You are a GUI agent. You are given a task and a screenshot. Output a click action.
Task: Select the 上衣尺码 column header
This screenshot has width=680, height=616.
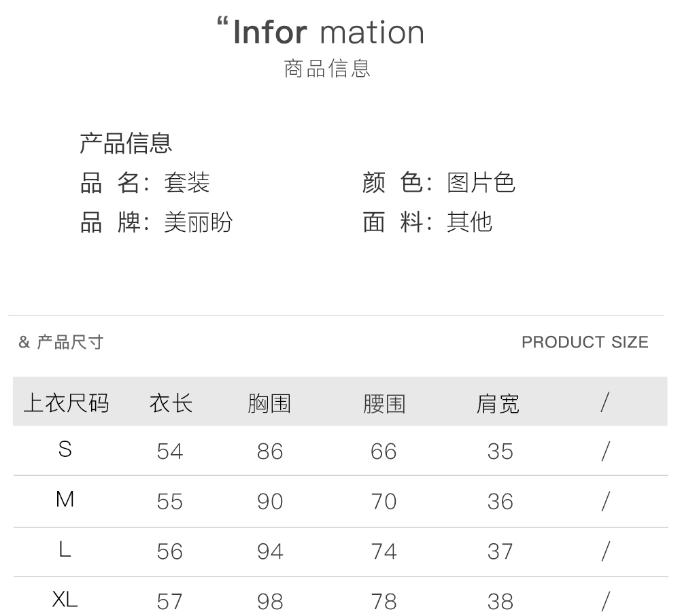[x=66, y=403]
